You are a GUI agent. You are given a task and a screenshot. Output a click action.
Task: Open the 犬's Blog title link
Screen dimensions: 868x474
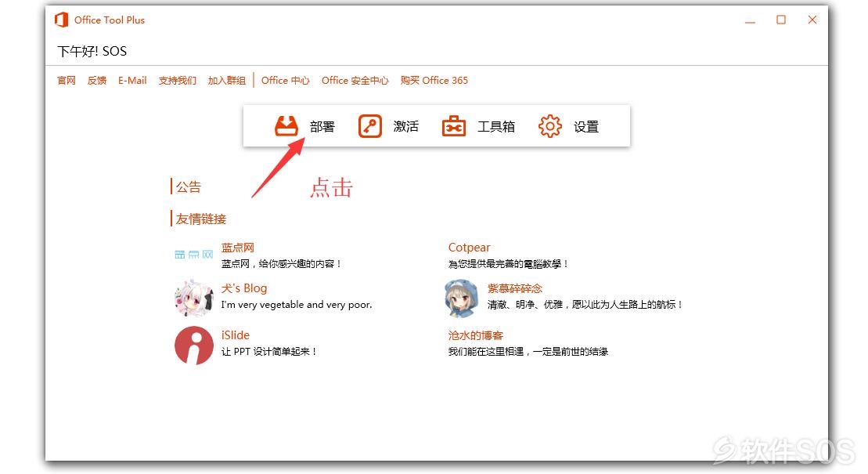[244, 288]
